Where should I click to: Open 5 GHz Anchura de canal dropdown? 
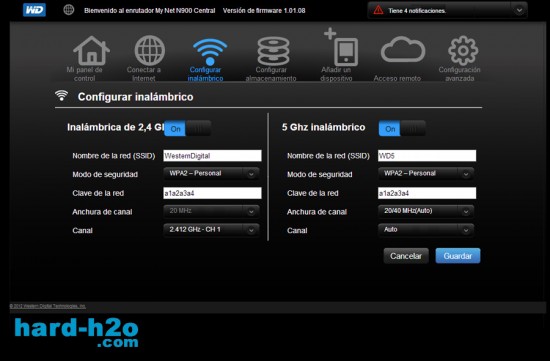(426, 211)
